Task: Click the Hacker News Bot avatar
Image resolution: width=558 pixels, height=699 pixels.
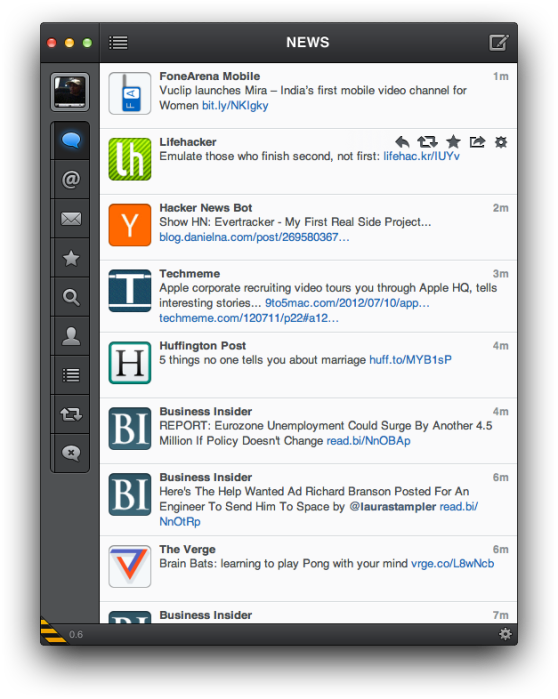Action: click(x=130, y=225)
